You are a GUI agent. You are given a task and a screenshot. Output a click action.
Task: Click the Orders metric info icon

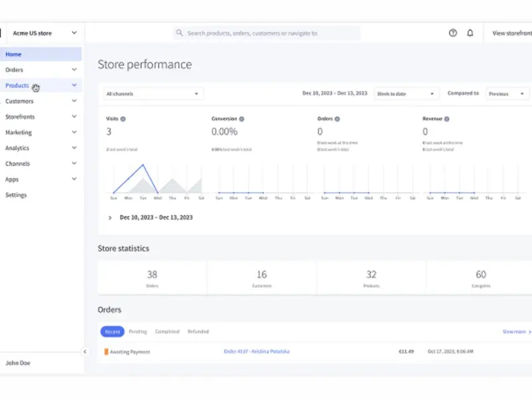point(337,119)
